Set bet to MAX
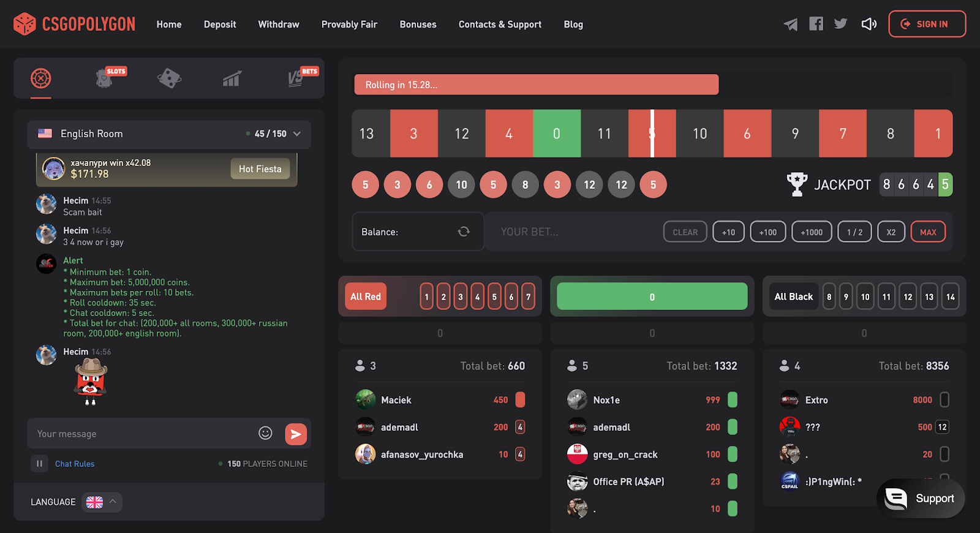The width and height of the screenshot is (980, 533). [x=928, y=232]
